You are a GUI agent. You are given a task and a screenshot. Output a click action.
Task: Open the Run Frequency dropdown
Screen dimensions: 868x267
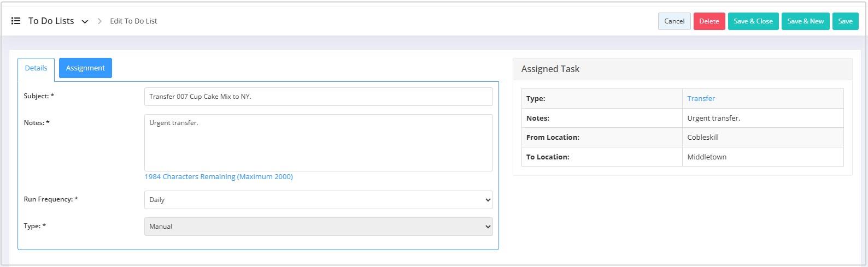point(318,200)
